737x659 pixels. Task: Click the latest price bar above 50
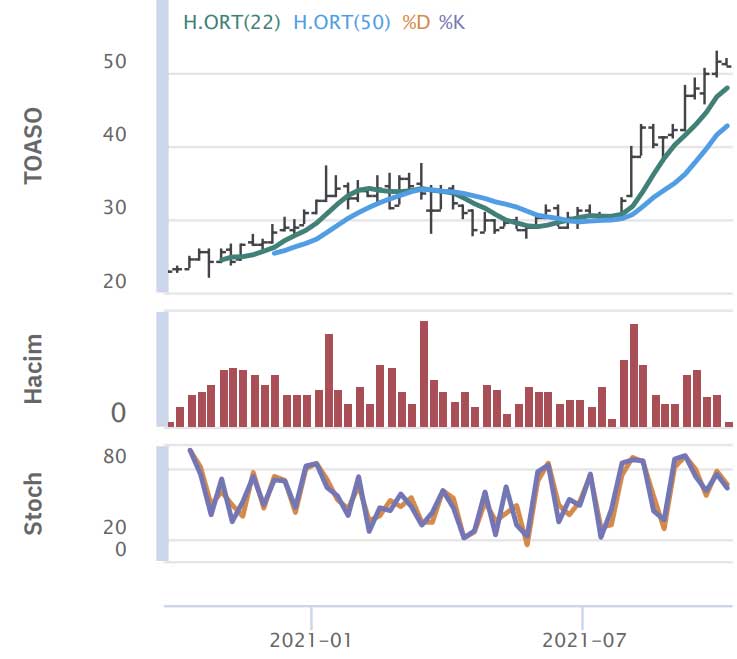pyautogui.click(x=728, y=63)
